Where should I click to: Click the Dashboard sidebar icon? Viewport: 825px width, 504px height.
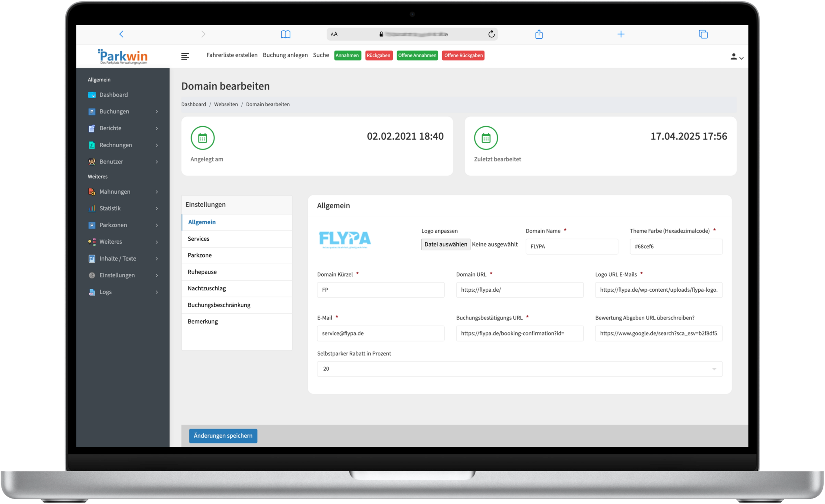(x=92, y=95)
